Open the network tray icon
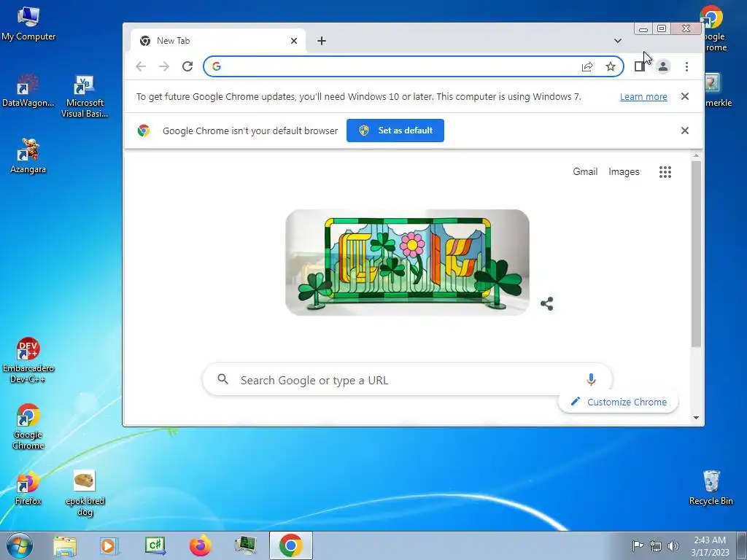Screen dimensions: 747x560 point(656,546)
